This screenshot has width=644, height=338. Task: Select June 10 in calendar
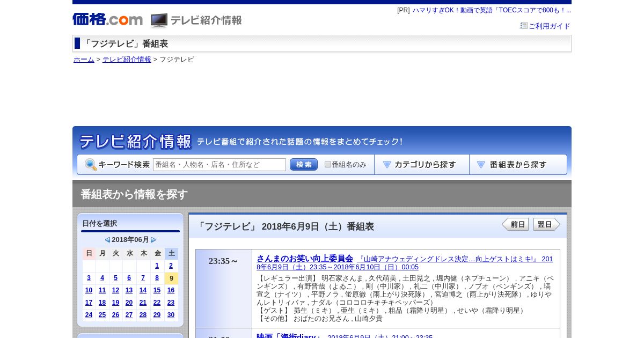(x=89, y=290)
